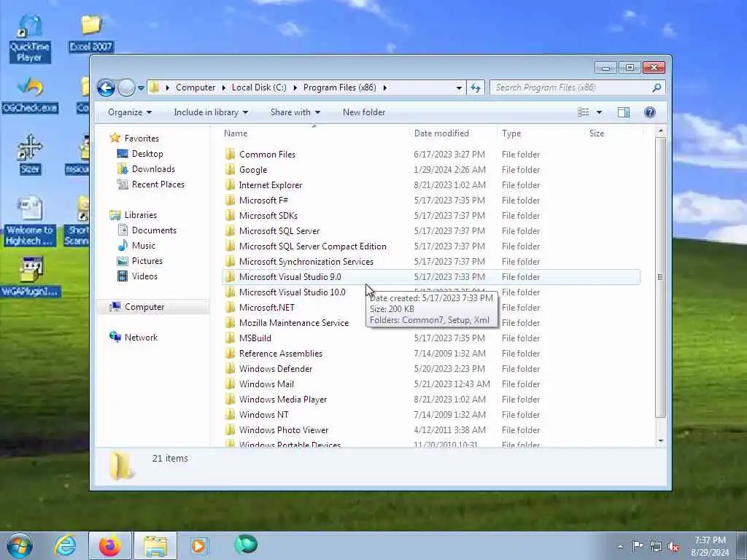Select the Windows Media Player folder
Viewport: 747px width, 560px height.
(283, 400)
